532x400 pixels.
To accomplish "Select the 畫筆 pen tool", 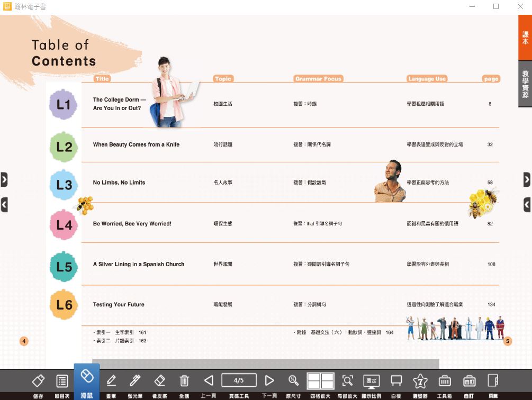I will click(x=111, y=380).
